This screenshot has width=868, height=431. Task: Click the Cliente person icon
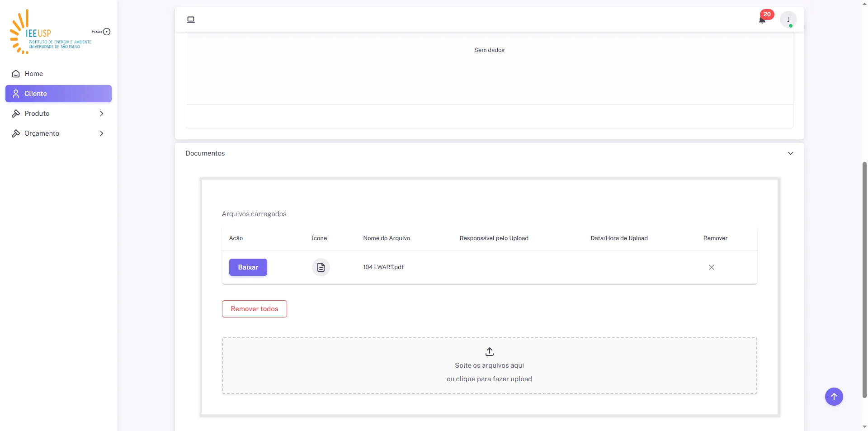point(16,94)
